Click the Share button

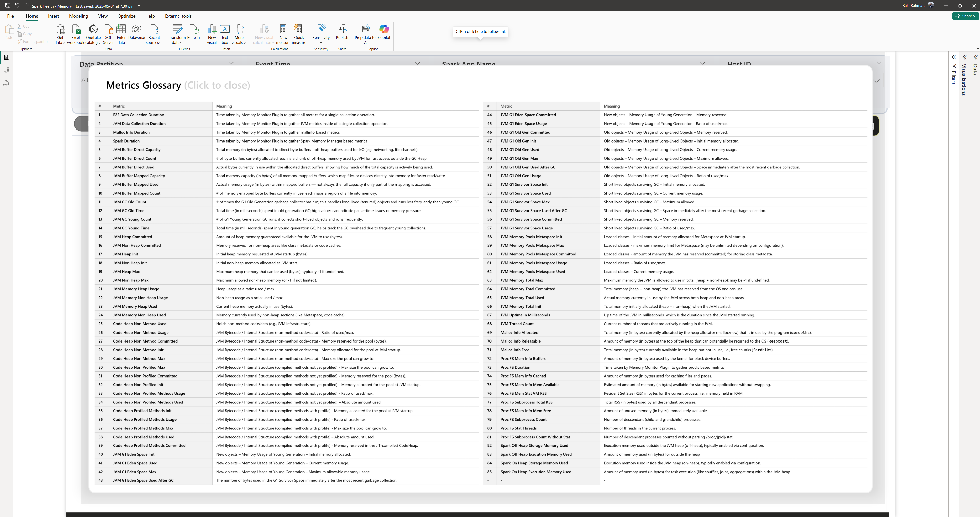965,16
